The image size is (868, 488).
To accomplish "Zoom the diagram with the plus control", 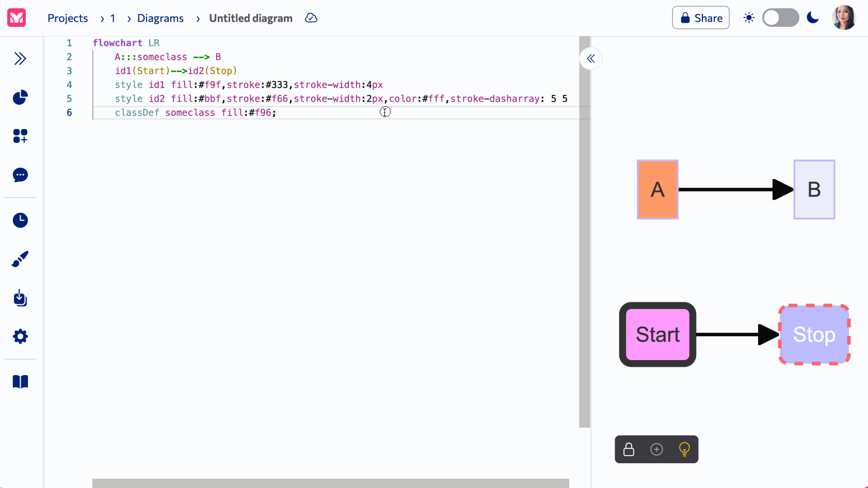I will click(x=656, y=449).
